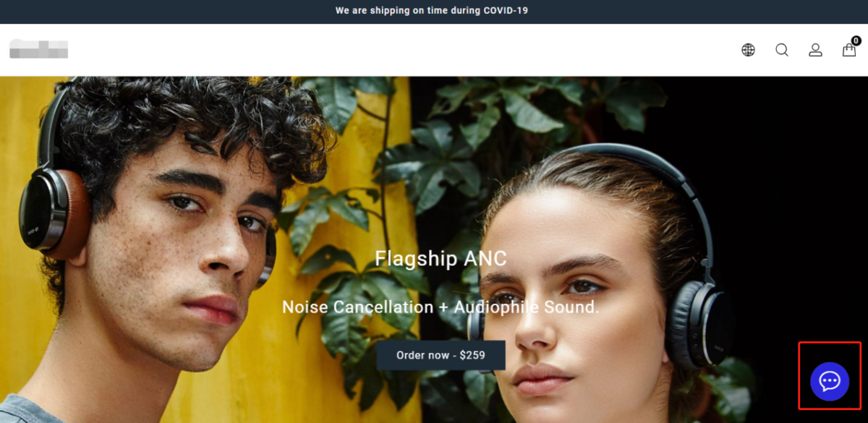Click the Order now - $259 button
This screenshot has height=423, width=868.
tap(441, 355)
